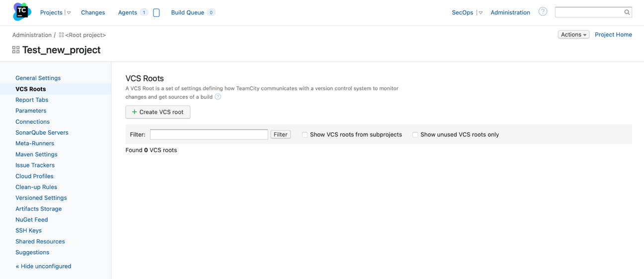Image resolution: width=644 pixels, height=279 pixels.
Task: Open the Build Queue page
Action: pyautogui.click(x=187, y=12)
